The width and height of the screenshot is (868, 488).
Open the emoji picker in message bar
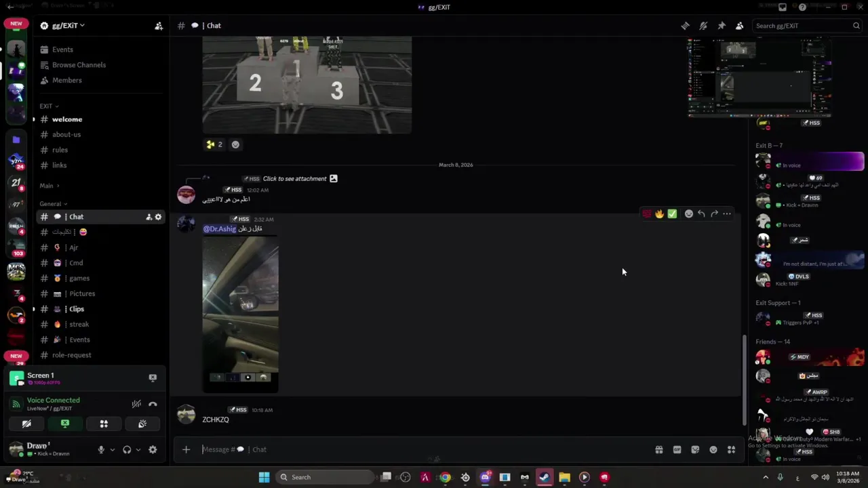point(713,449)
